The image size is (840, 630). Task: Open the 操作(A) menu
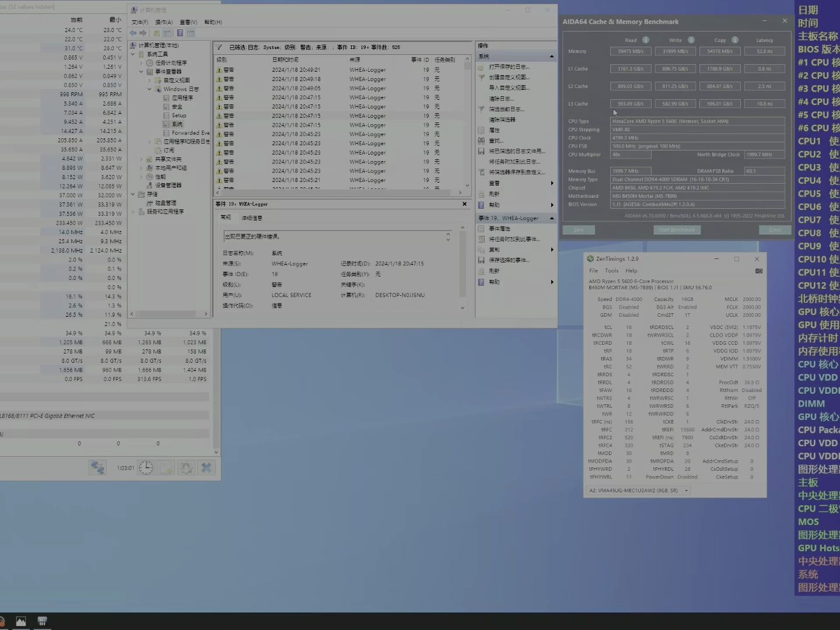click(164, 22)
